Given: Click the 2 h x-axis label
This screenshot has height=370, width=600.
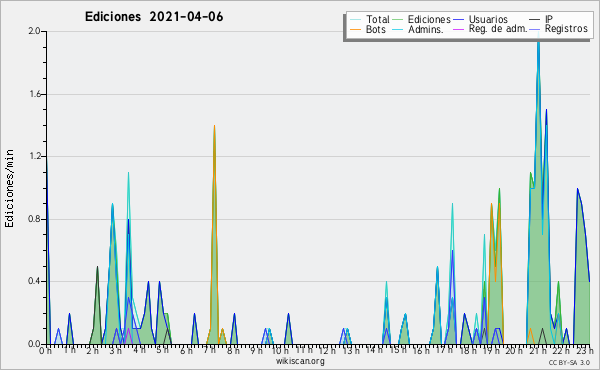Looking at the screenshot, I should (x=92, y=350).
